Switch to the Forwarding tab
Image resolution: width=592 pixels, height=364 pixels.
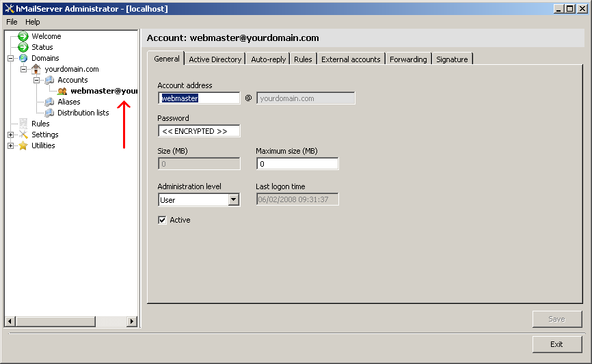click(x=408, y=59)
